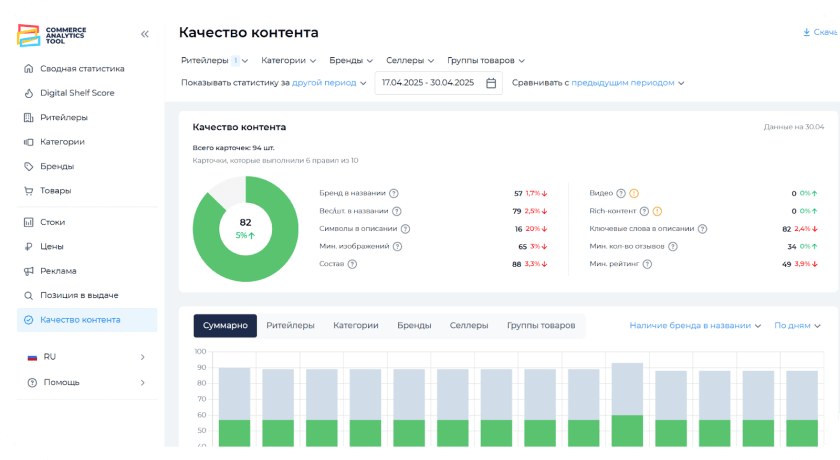Open the предыдущим периодом comparison dropdown

(x=628, y=83)
